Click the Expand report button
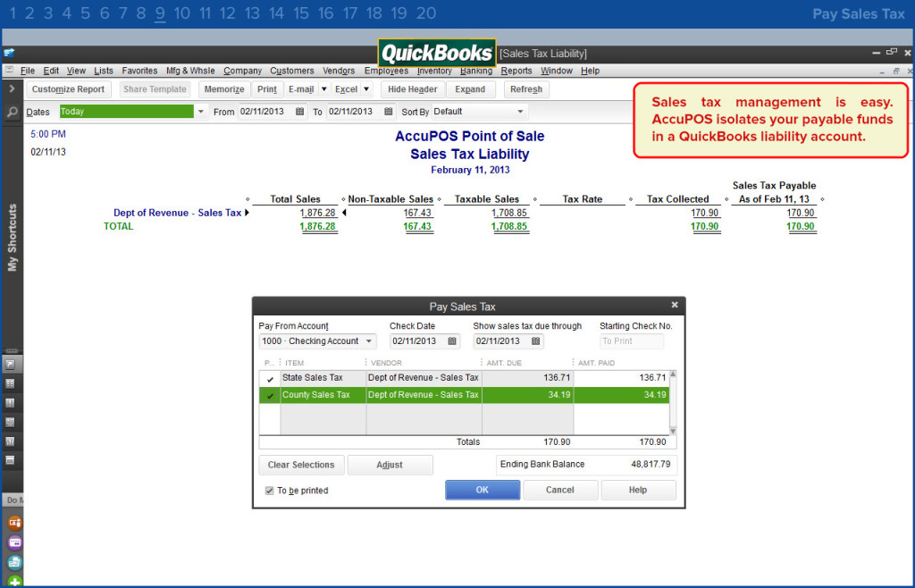Screen dimensions: 915x588 (x=470, y=89)
